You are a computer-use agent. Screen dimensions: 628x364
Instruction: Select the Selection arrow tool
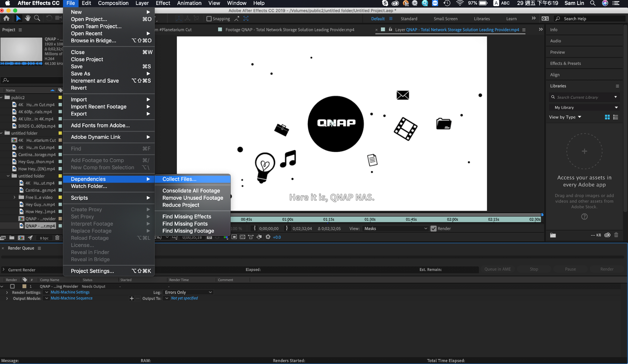pos(18,18)
